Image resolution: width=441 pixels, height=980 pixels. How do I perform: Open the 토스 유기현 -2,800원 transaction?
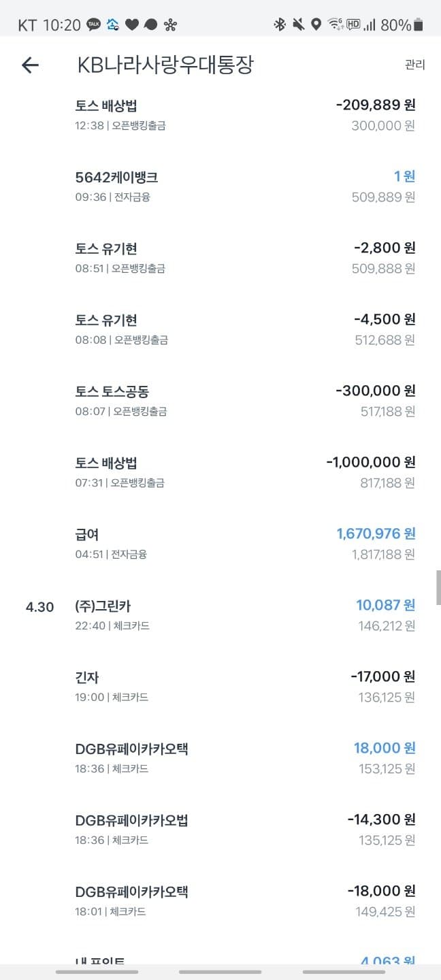[245, 257]
